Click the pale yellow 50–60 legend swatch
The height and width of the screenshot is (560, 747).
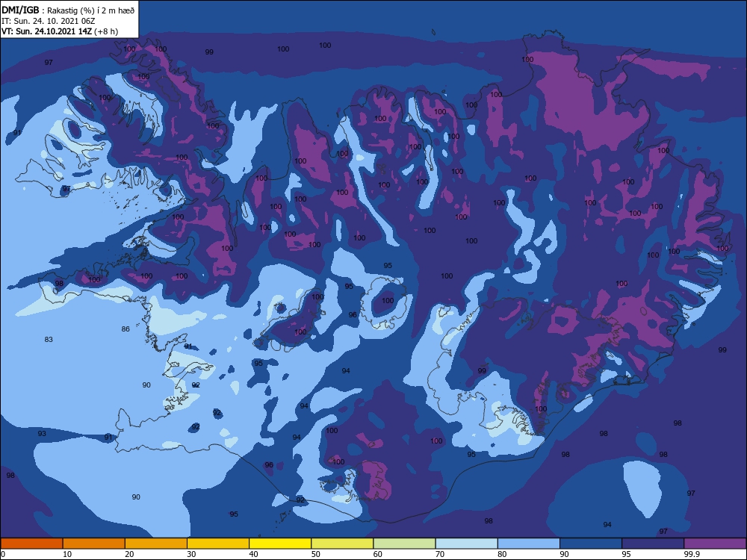343,544
